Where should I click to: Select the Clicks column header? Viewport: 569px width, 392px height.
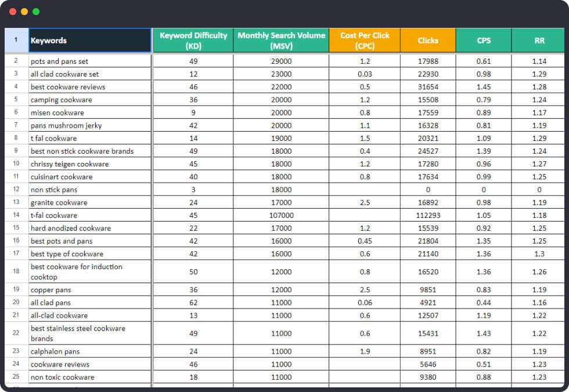(428, 40)
